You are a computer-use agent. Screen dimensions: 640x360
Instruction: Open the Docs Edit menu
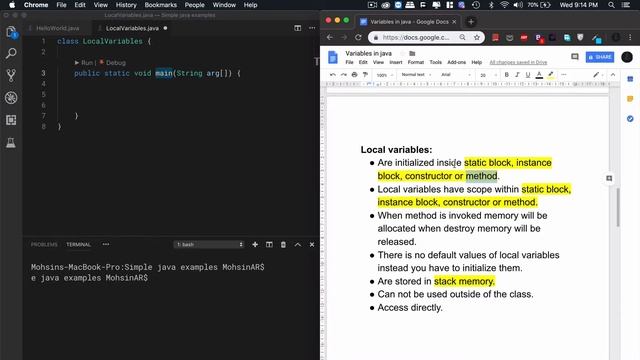pos(363,62)
